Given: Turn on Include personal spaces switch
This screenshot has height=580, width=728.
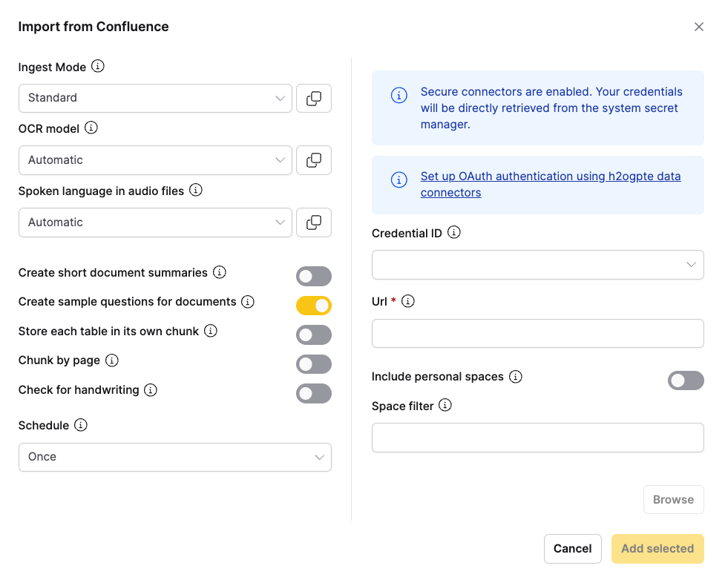Looking at the screenshot, I should pos(686,380).
